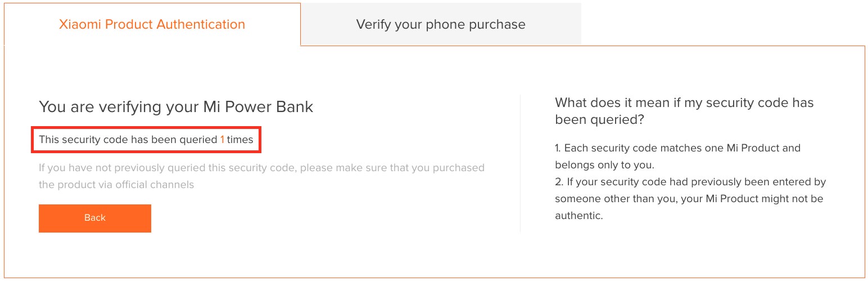
Task: Click the orange query count number "1"
Action: (x=222, y=140)
